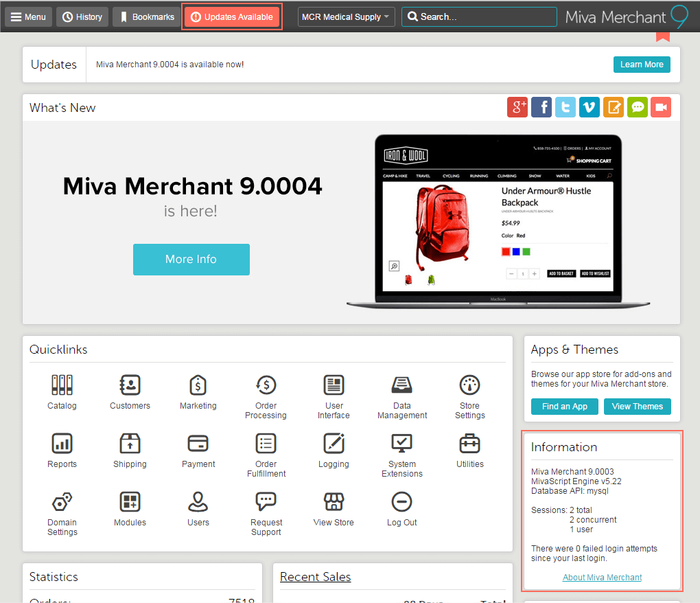Viewport: 700px width, 603px height.
Task: Open the Catalog quicklink
Action: click(62, 391)
